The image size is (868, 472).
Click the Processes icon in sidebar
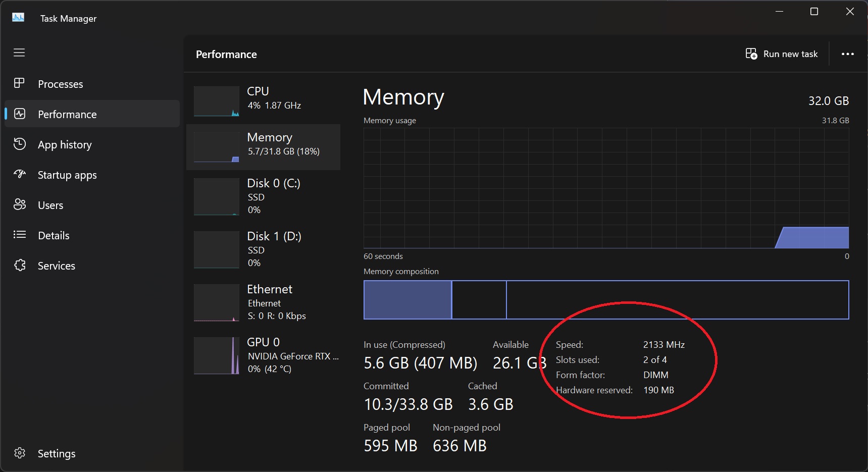coord(19,83)
